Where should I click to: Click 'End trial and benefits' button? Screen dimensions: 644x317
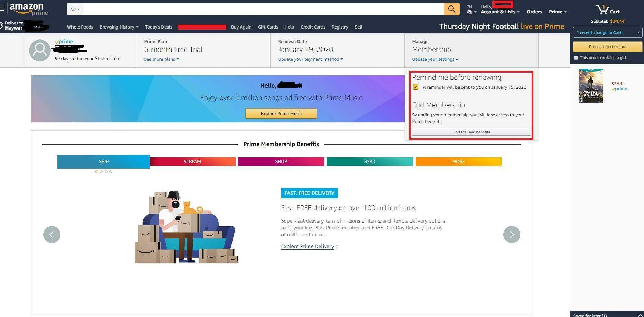pyautogui.click(x=471, y=132)
